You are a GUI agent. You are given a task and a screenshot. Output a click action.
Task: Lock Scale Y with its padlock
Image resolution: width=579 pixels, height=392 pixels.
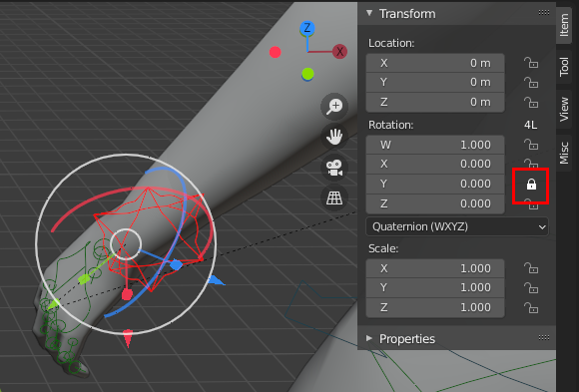pos(531,287)
